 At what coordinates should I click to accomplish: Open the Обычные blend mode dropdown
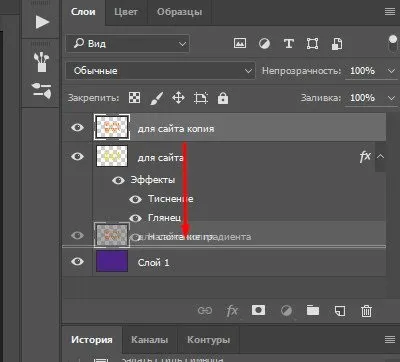160,71
